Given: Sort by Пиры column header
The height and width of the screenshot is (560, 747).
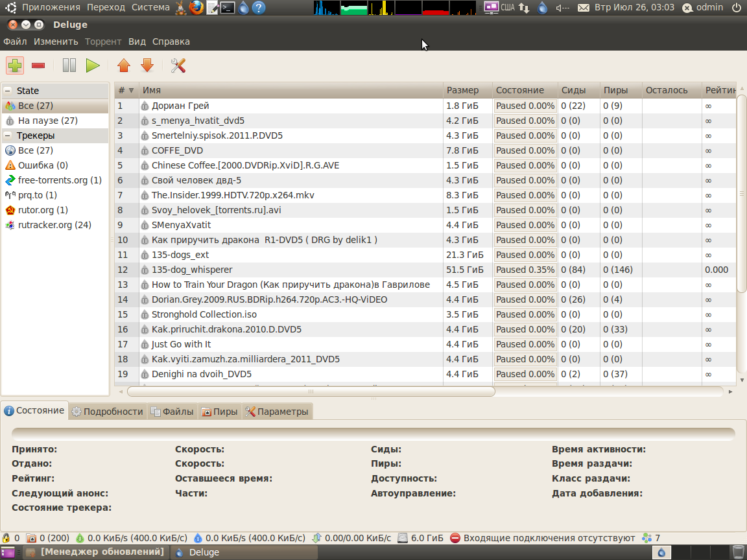Looking at the screenshot, I should 621,90.
